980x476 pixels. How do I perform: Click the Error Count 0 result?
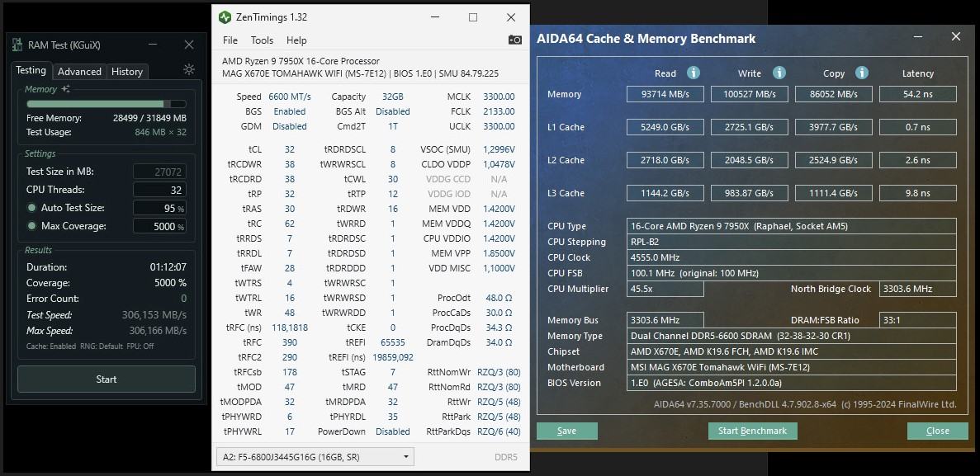[x=184, y=299]
